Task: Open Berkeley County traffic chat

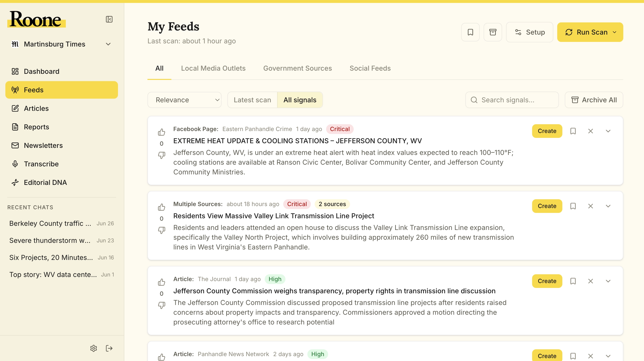Action: [61, 223]
